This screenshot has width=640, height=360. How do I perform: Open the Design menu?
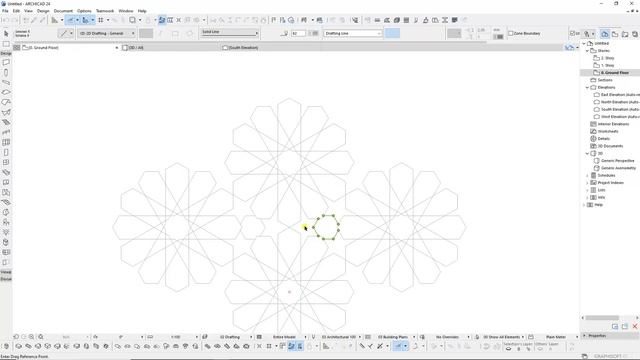coord(43,11)
